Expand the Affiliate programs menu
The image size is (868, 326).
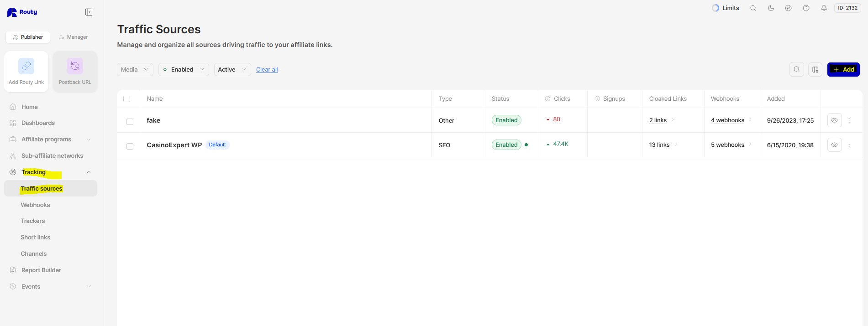click(x=51, y=140)
